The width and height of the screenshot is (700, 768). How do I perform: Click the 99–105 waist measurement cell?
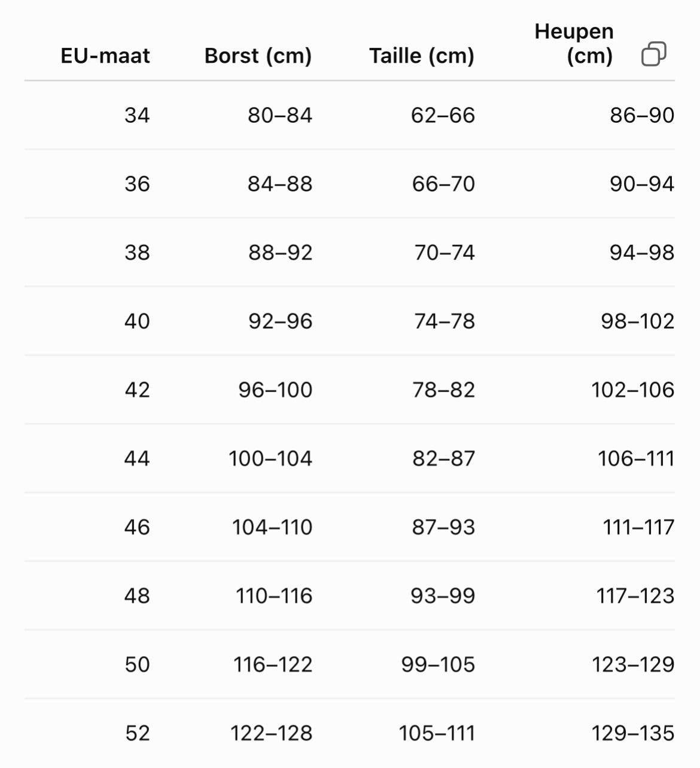pyautogui.click(x=438, y=664)
